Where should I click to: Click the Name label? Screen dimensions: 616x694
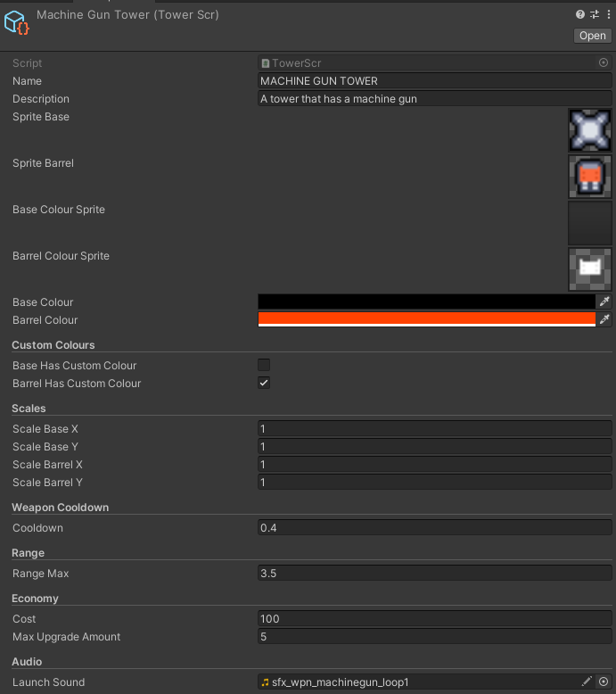[27, 81]
